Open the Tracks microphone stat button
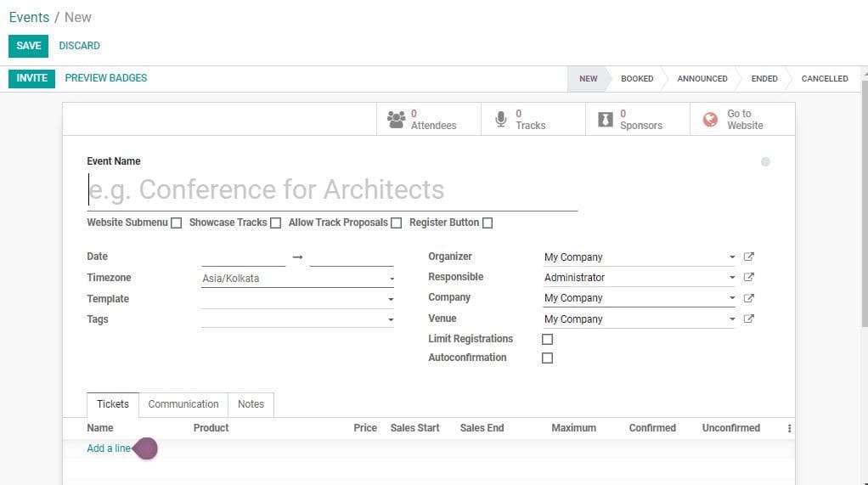The image size is (868, 485). click(x=533, y=119)
